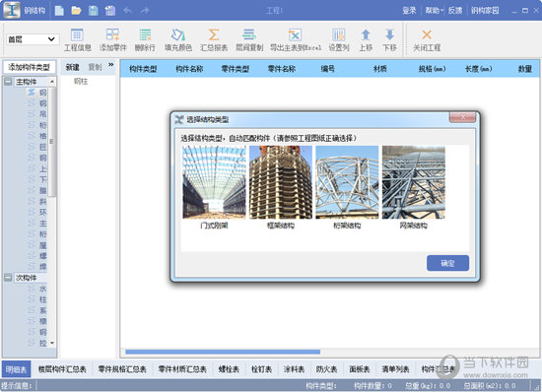The height and width of the screenshot is (392, 542).
Task: Click the Redo arrow in title bar
Action: pos(145,11)
